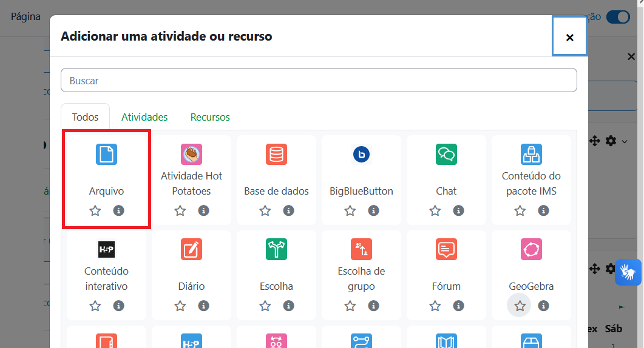
Task: Toggle favorite star for Arquivo
Action: 95,210
